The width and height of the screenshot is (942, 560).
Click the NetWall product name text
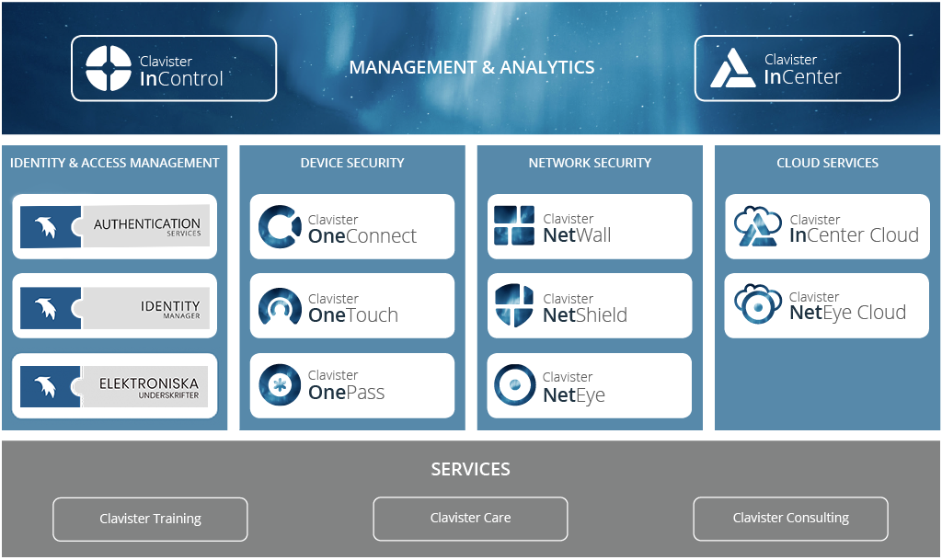[577, 235]
